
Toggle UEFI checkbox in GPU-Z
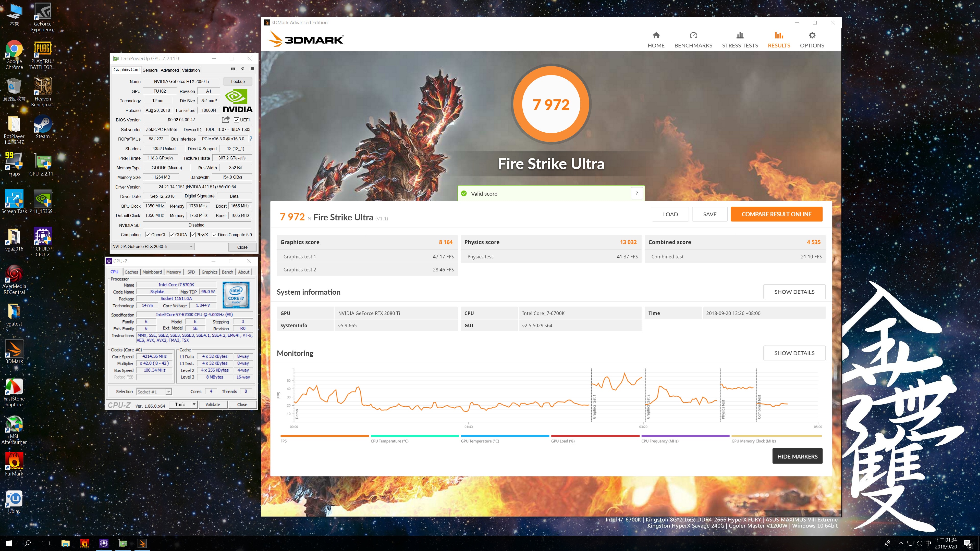click(x=237, y=120)
